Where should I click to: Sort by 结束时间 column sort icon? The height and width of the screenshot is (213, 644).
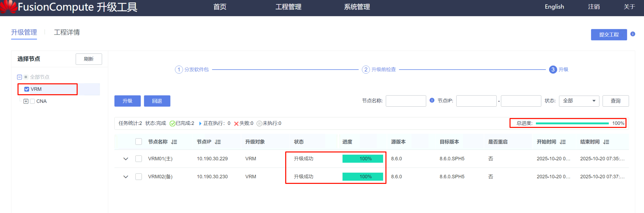pos(606,142)
